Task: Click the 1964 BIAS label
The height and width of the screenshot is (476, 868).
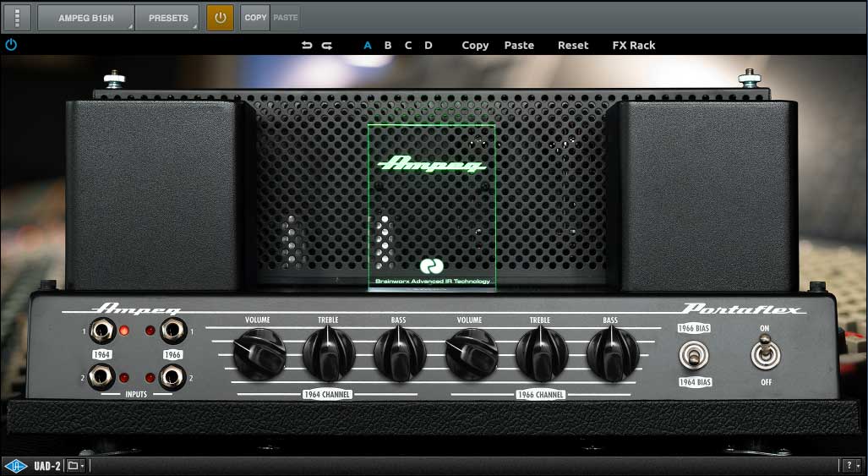Action: (696, 382)
